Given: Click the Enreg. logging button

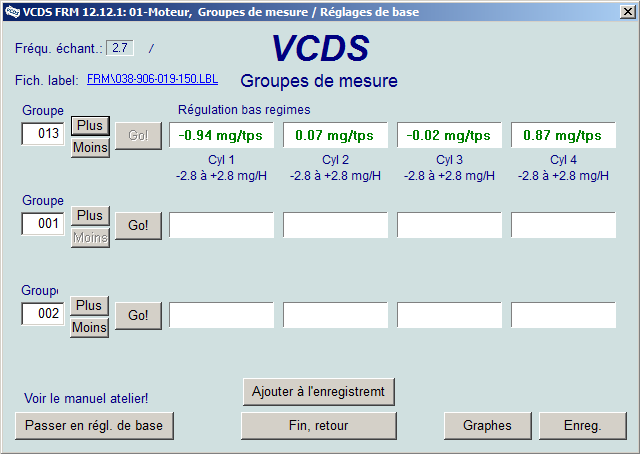Looking at the screenshot, I should coord(582,425).
